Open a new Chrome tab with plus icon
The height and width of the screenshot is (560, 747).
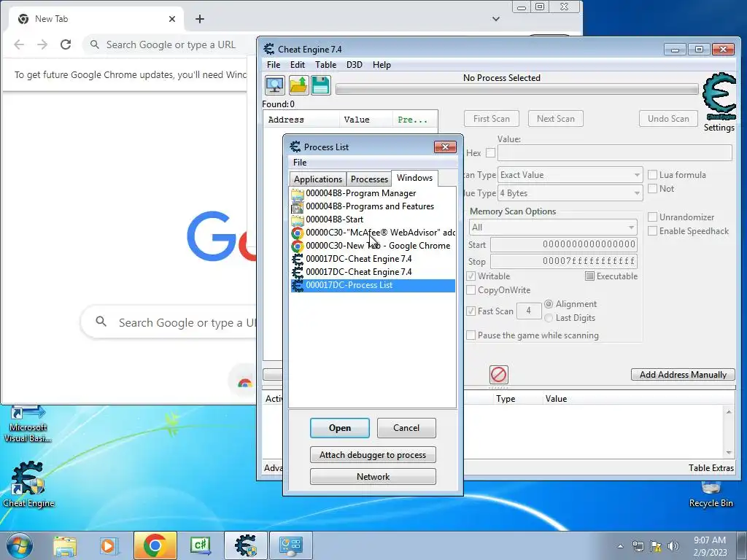pyautogui.click(x=200, y=19)
